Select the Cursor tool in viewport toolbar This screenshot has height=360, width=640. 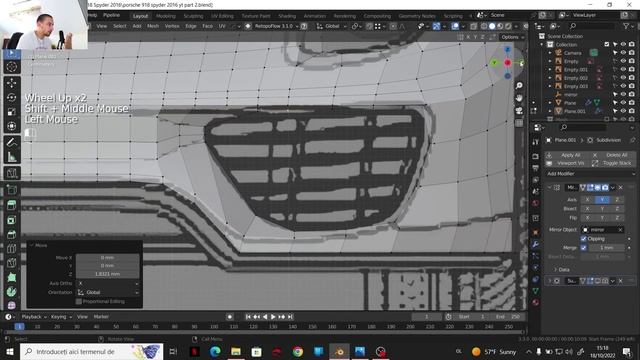pyautogui.click(x=12, y=67)
